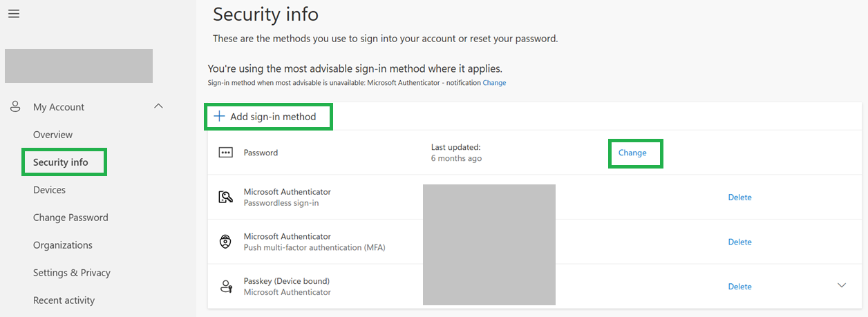The width and height of the screenshot is (868, 317).
Task: Click 'Passwordless sign-in' subtitle text
Action: tap(281, 203)
